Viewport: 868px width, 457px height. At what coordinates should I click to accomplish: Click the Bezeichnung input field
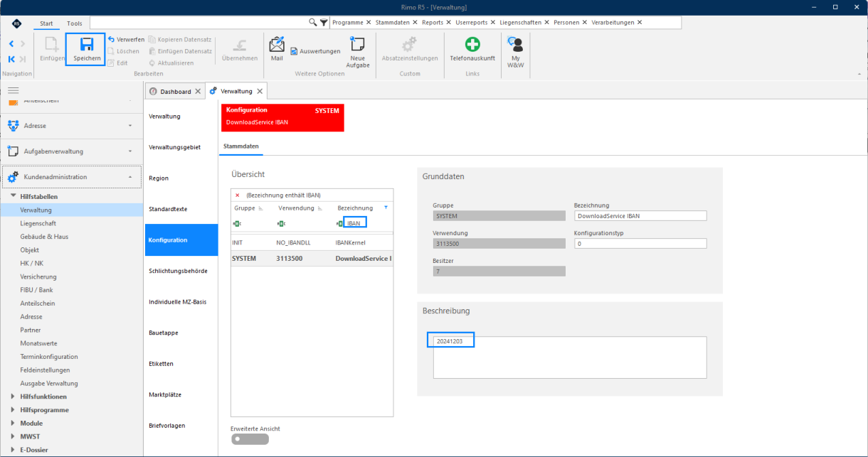point(640,216)
